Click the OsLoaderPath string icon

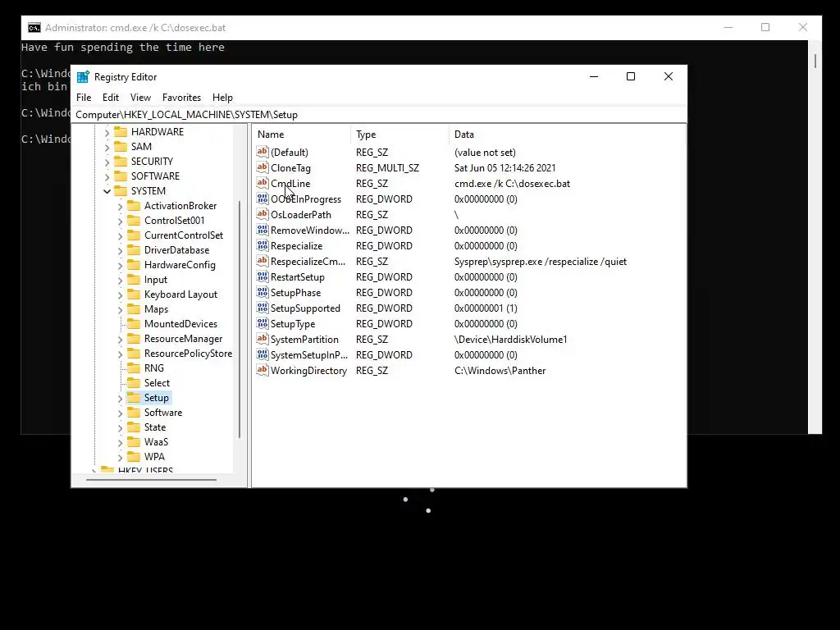click(x=262, y=214)
